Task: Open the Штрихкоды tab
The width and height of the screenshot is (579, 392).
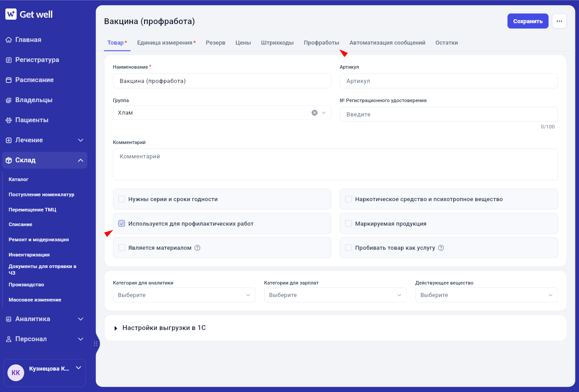Action: tap(277, 43)
